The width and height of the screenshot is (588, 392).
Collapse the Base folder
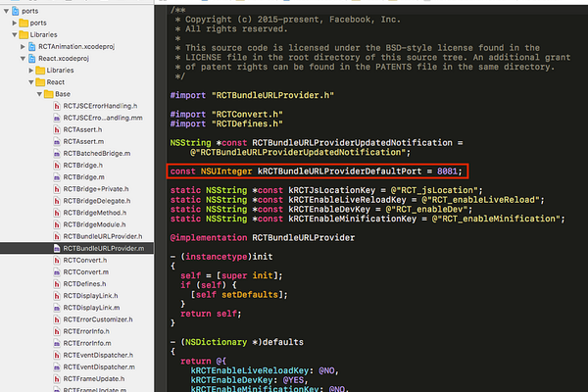point(39,94)
